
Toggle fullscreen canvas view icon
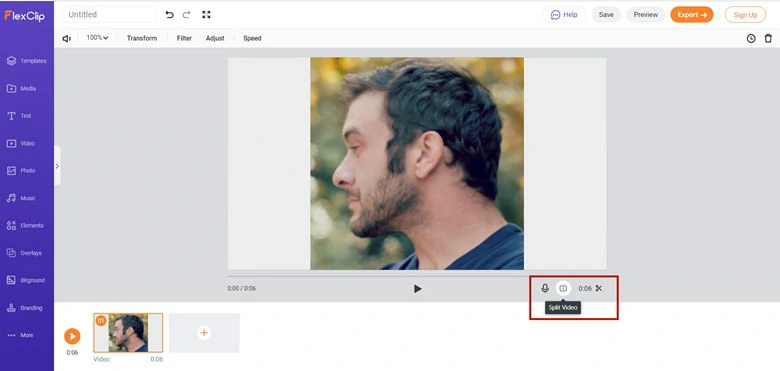point(206,15)
